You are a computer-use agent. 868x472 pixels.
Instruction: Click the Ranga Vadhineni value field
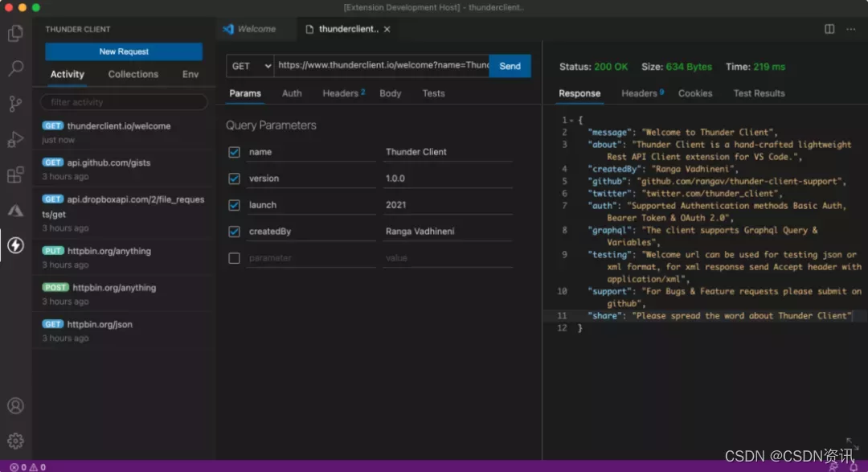(x=448, y=232)
